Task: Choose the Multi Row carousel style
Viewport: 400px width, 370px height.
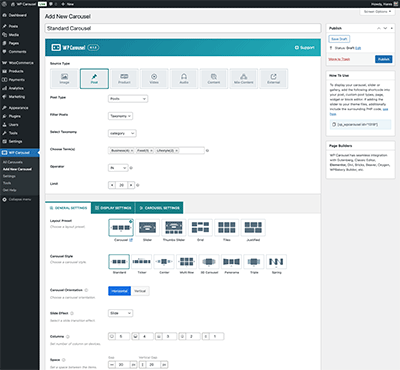Action: coord(187,262)
